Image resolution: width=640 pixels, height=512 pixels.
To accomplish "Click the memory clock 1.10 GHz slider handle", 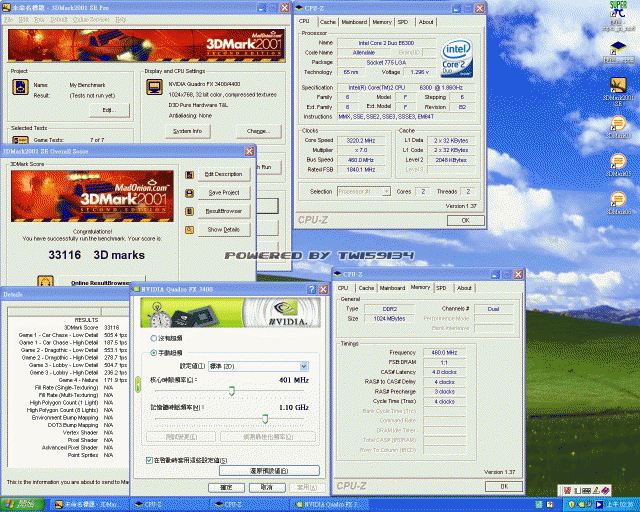I will click(x=265, y=419).
